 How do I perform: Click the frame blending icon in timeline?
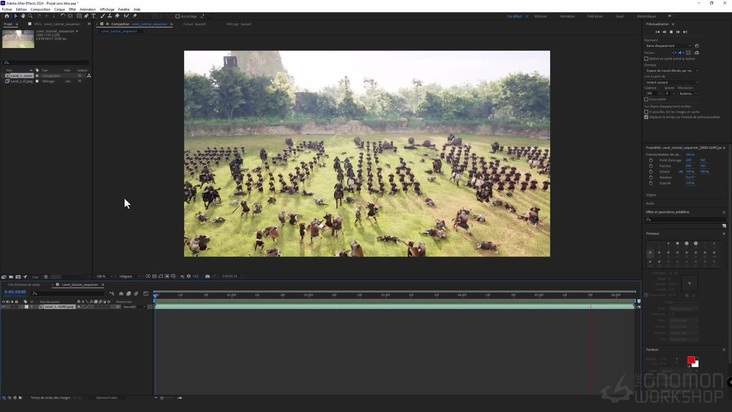pyautogui.click(x=128, y=293)
